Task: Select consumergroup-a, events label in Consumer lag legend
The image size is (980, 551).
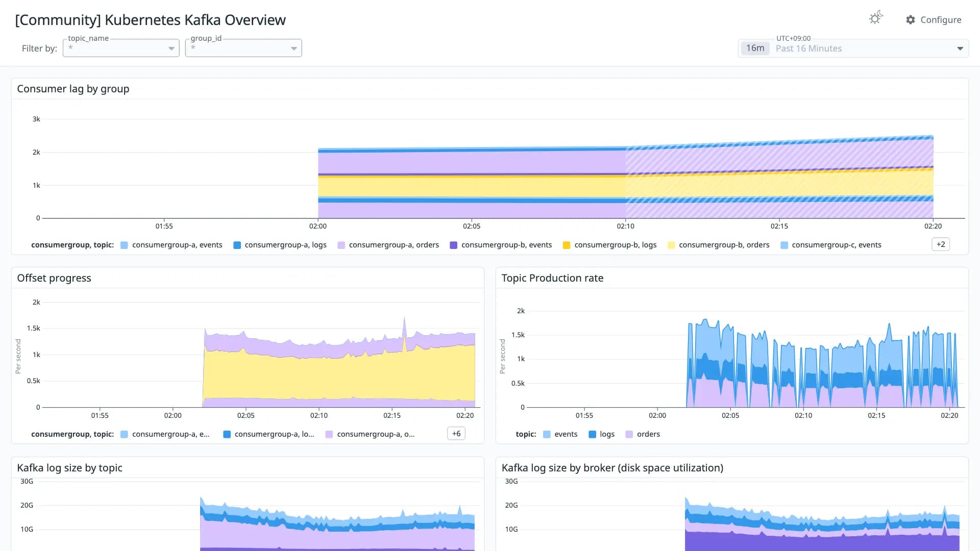Action: coord(177,245)
